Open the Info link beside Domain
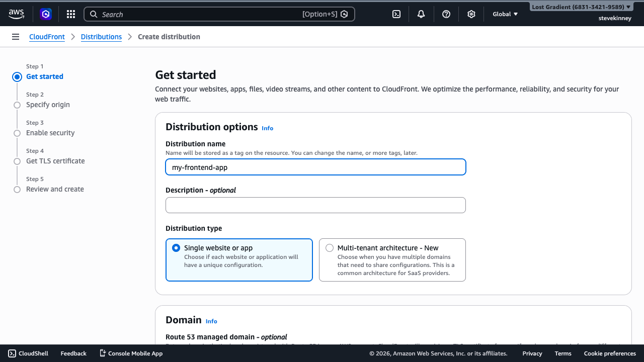Viewport: 644px width, 362px height. click(x=211, y=321)
